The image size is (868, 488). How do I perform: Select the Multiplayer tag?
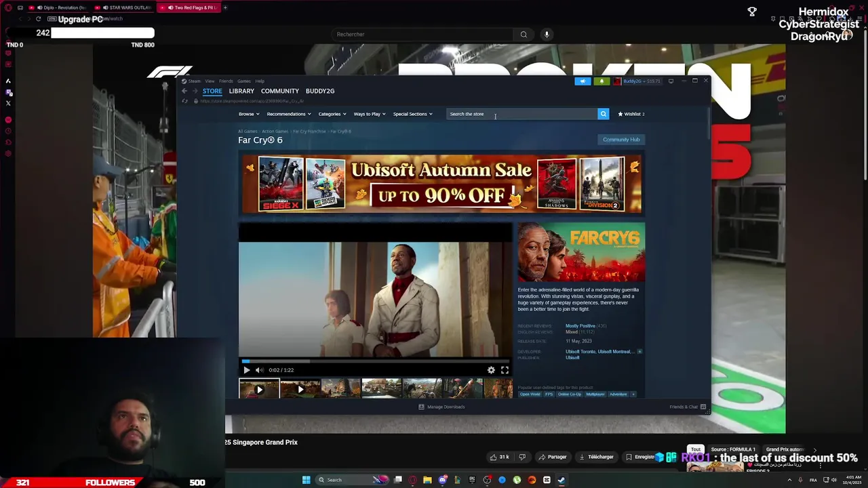coord(595,394)
